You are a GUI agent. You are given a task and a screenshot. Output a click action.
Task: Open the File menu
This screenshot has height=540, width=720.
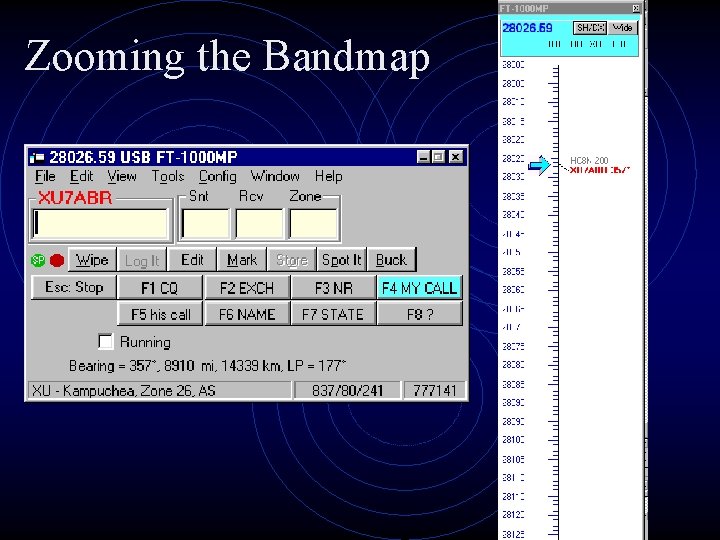point(45,176)
